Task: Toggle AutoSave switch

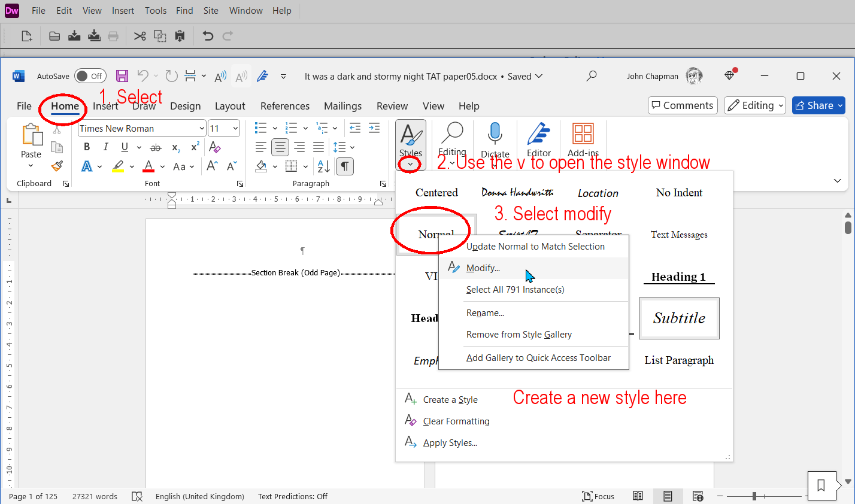Action: (90, 76)
